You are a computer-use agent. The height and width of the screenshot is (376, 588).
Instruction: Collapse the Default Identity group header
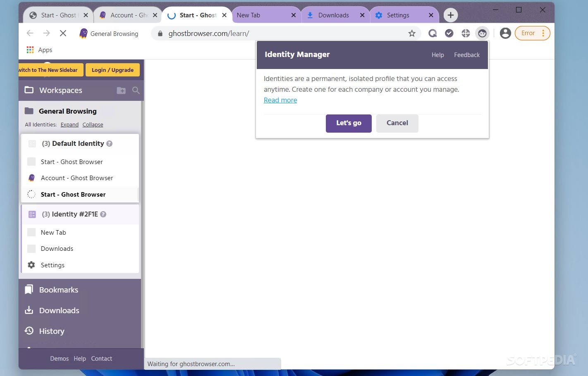pyautogui.click(x=80, y=144)
